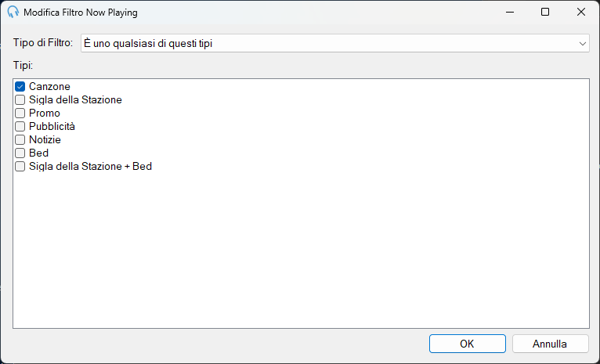
Task: Select the Canzone label text
Action: coord(50,86)
